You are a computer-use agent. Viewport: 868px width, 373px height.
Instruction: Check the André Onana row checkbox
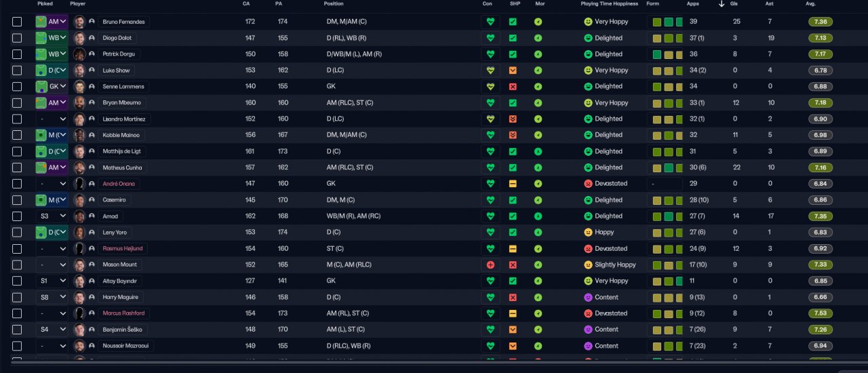point(17,184)
